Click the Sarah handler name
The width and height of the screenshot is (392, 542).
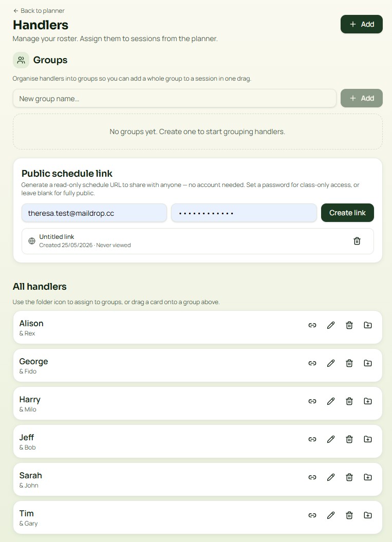point(30,475)
